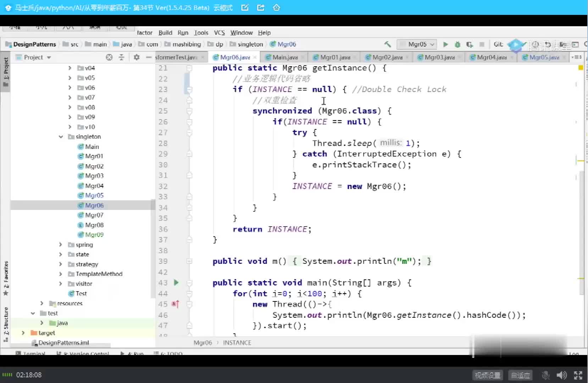588x383 pixels.
Task: Click the Build project hammer icon
Action: [x=387, y=44]
